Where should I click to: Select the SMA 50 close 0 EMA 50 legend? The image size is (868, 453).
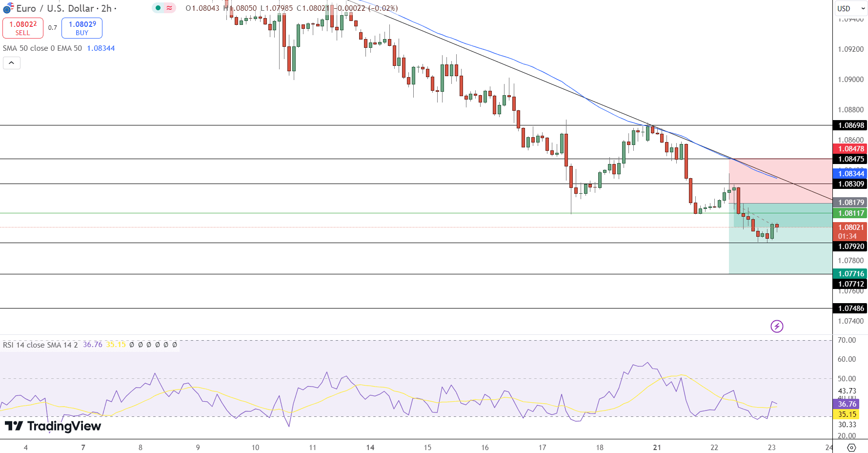[42, 48]
